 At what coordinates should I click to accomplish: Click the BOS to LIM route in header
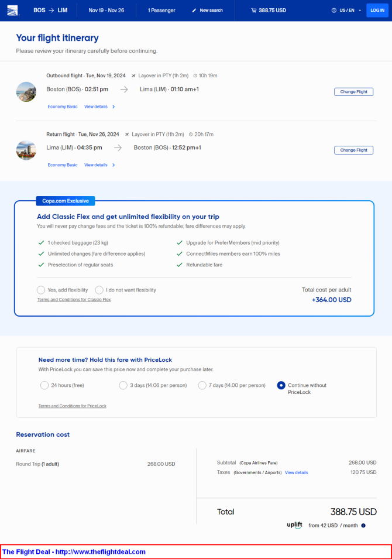(50, 11)
